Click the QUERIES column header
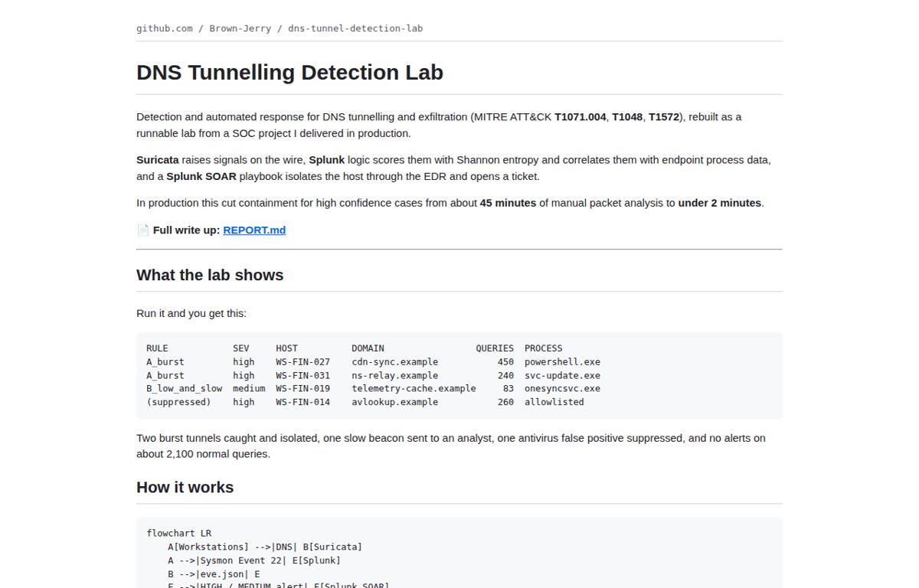Image resolution: width=919 pixels, height=588 pixels. tap(495, 348)
